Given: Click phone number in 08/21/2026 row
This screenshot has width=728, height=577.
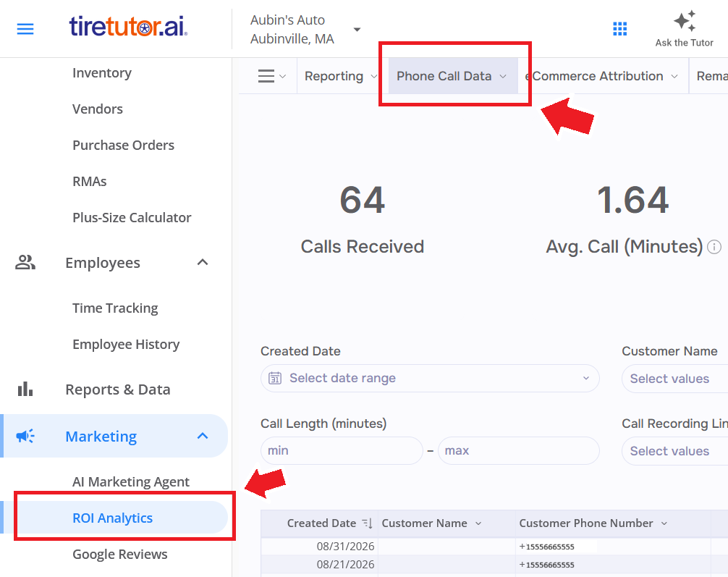Looking at the screenshot, I should 547,565.
